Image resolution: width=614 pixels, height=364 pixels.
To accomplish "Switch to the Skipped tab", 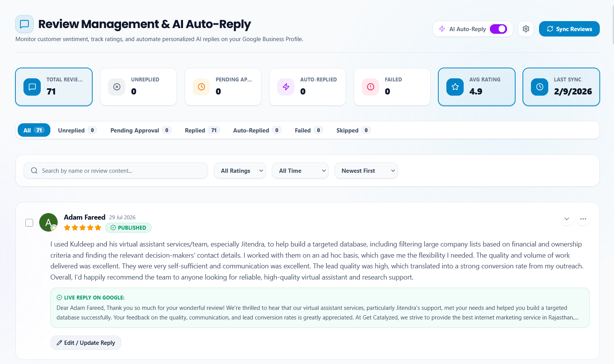I will point(353,130).
